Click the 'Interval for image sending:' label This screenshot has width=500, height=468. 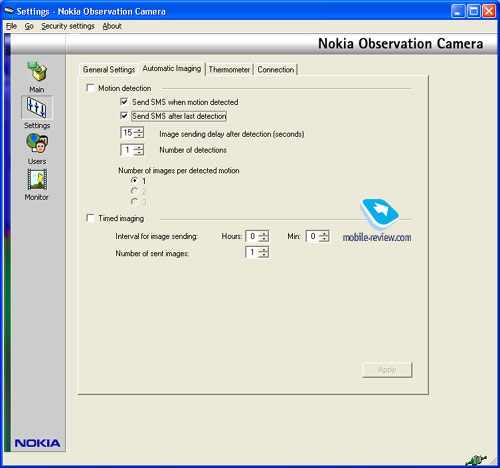click(156, 236)
